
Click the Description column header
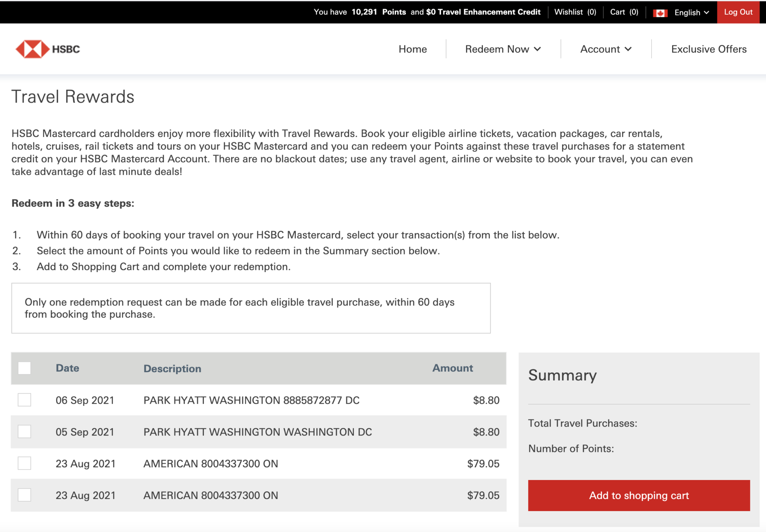(172, 369)
